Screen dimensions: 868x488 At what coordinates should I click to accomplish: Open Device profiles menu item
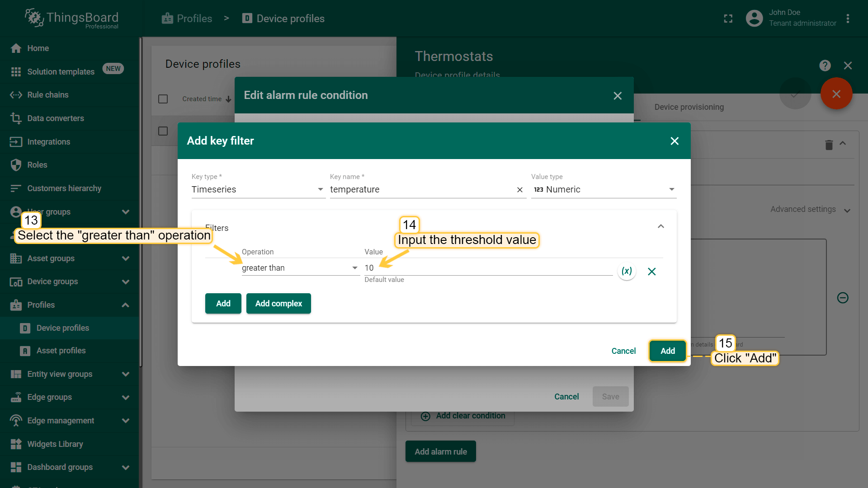click(x=70, y=328)
